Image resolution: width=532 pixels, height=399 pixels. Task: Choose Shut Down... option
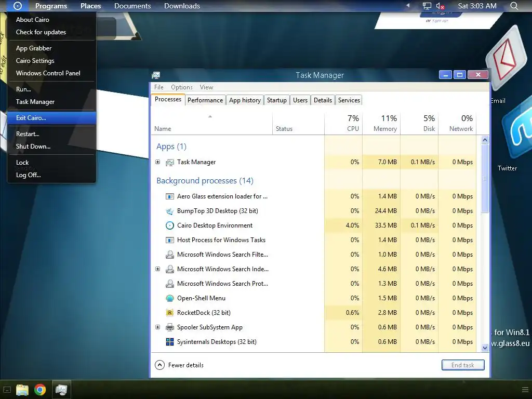pyautogui.click(x=51, y=147)
